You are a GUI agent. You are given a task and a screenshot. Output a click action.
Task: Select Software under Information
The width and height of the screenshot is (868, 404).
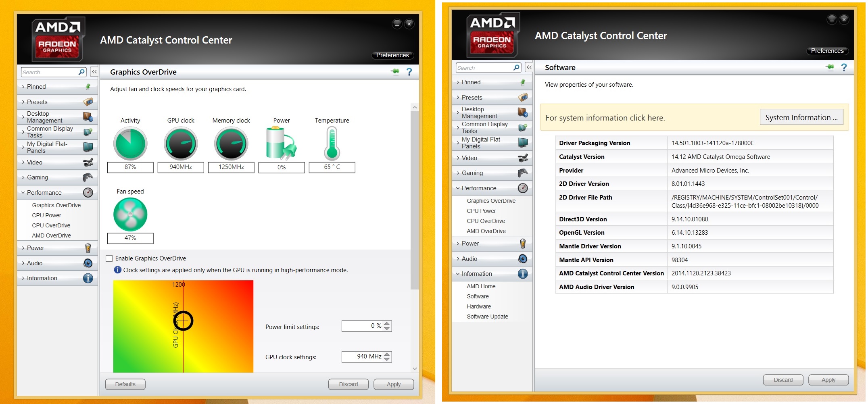[x=478, y=296]
